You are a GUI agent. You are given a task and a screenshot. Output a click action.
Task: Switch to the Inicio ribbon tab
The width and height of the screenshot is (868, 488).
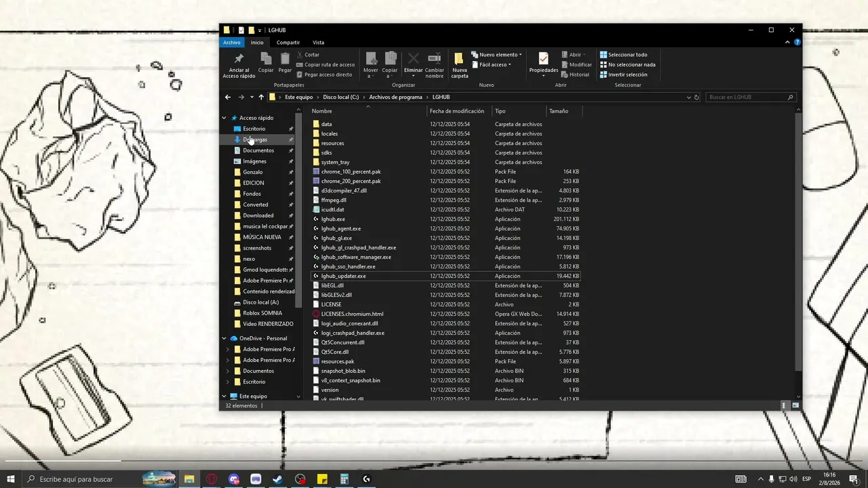(x=257, y=43)
